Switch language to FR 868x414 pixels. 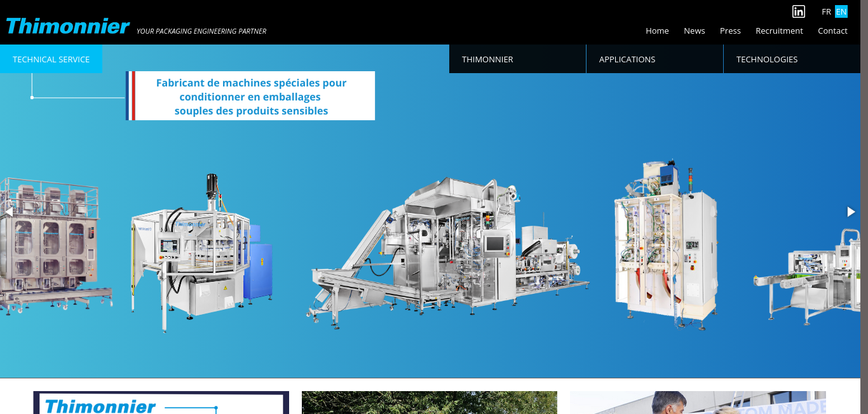pyautogui.click(x=826, y=11)
